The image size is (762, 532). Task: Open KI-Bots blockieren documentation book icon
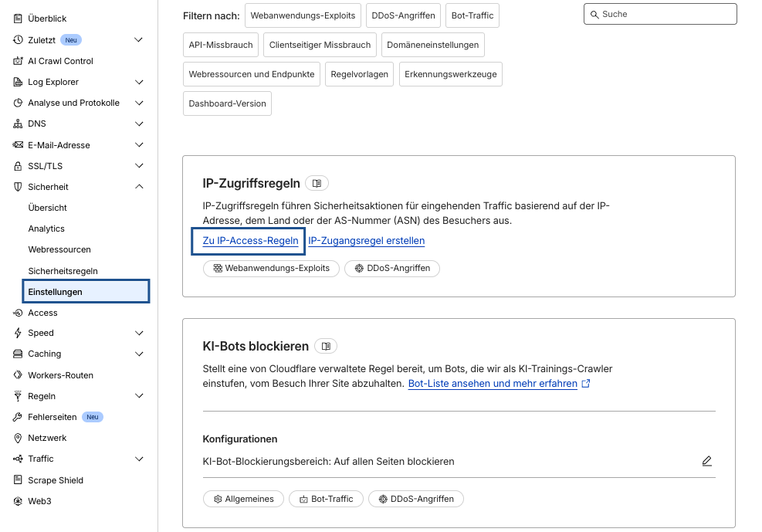(x=326, y=346)
